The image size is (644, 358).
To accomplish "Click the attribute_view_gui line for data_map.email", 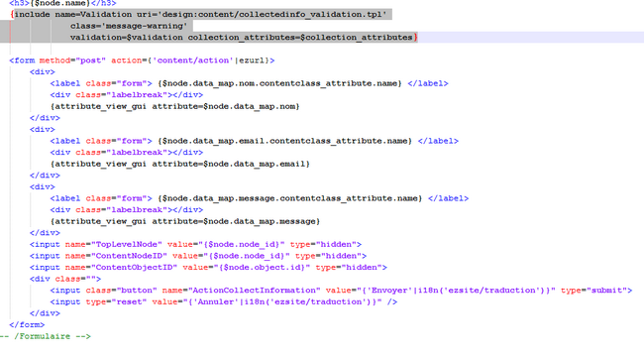I will coord(180,164).
